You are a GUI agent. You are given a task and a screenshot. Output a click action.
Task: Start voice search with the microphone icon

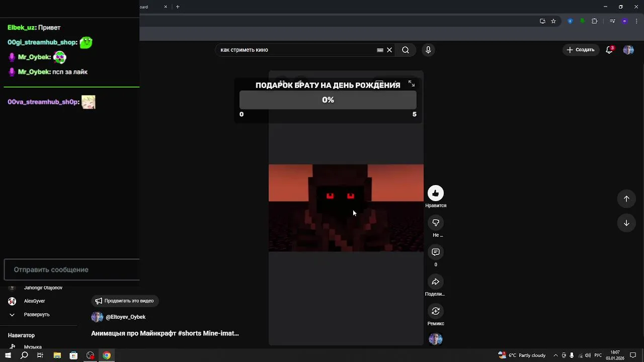pyautogui.click(x=428, y=50)
